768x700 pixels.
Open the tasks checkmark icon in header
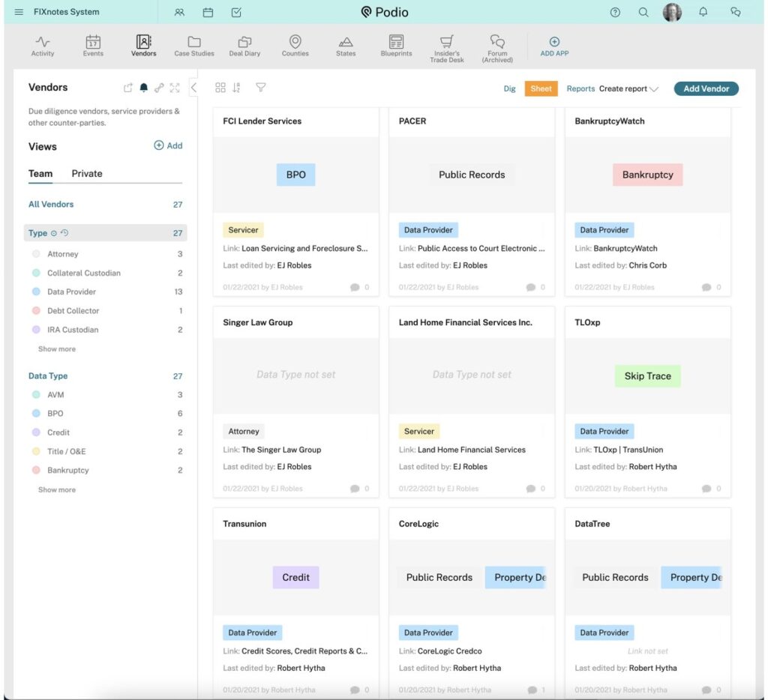point(236,12)
